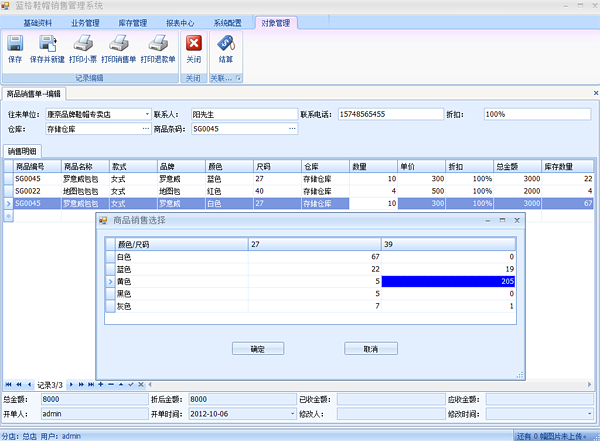This screenshot has height=441, width=600.
Task: Add new record with navigator plus button
Action: pos(99,384)
